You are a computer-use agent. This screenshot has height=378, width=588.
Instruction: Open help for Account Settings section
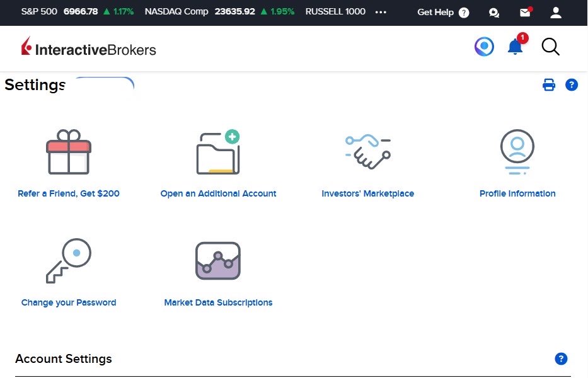pos(561,358)
